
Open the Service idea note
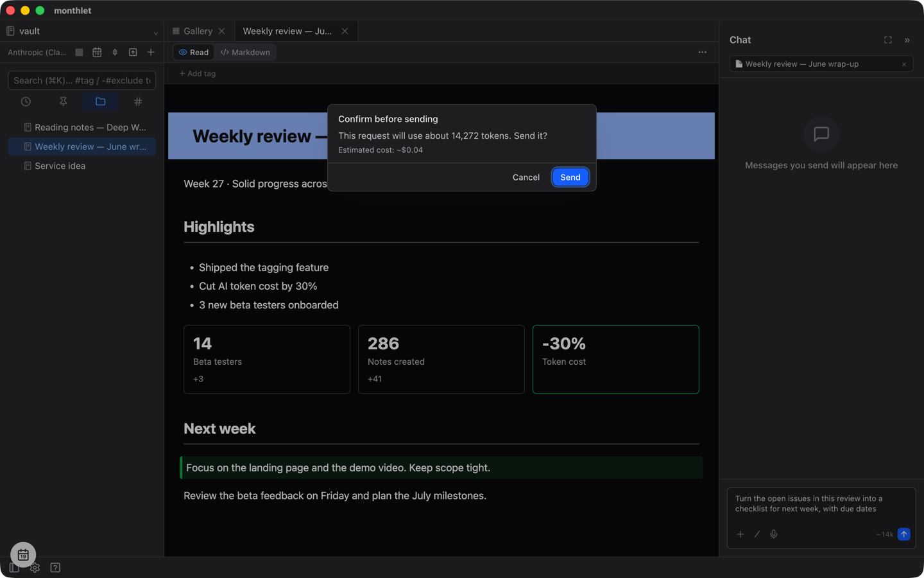coord(81,166)
